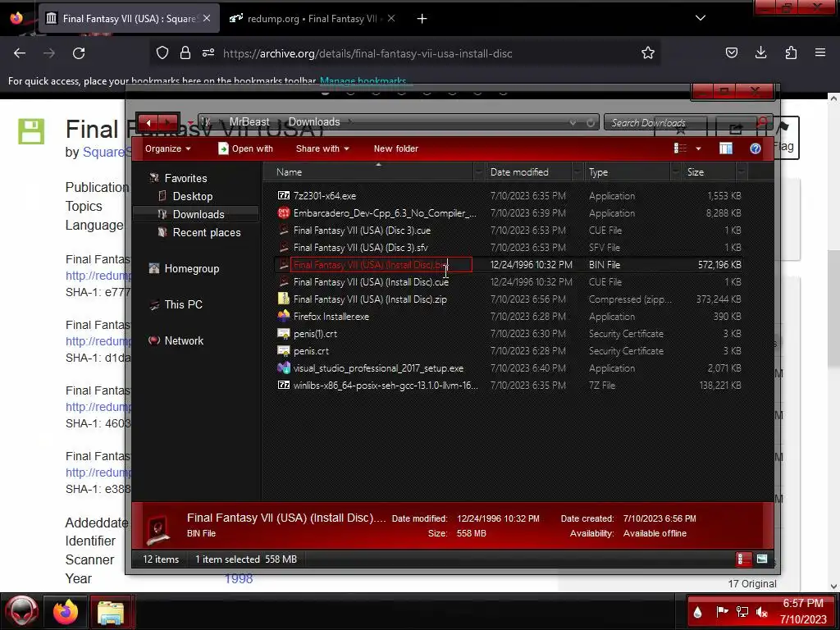Click the tracking protection shield icon
The height and width of the screenshot is (630, 840).
(x=162, y=52)
